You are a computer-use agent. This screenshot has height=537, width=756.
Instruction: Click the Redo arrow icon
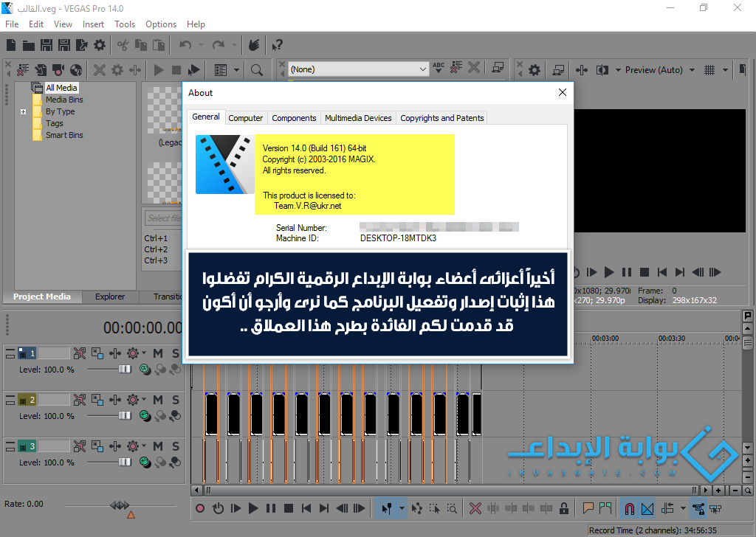(219, 45)
